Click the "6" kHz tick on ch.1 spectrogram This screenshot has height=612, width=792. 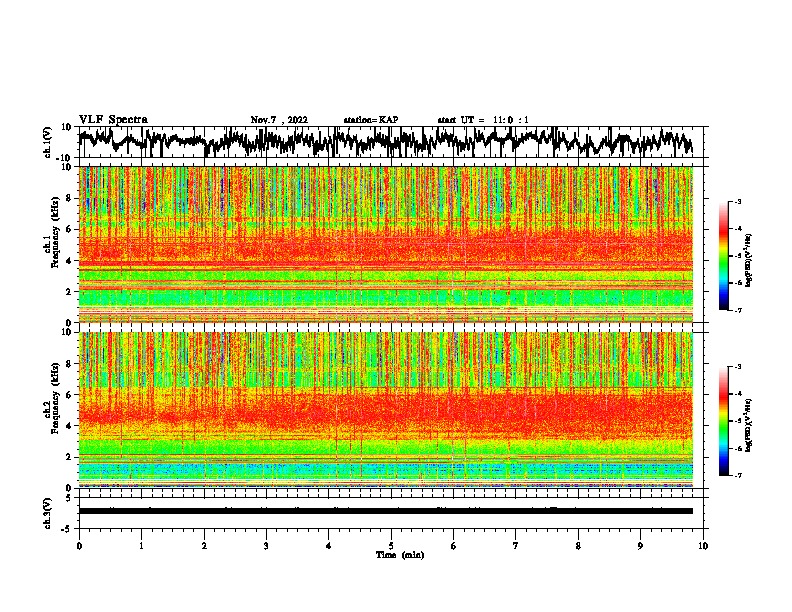click(69, 229)
